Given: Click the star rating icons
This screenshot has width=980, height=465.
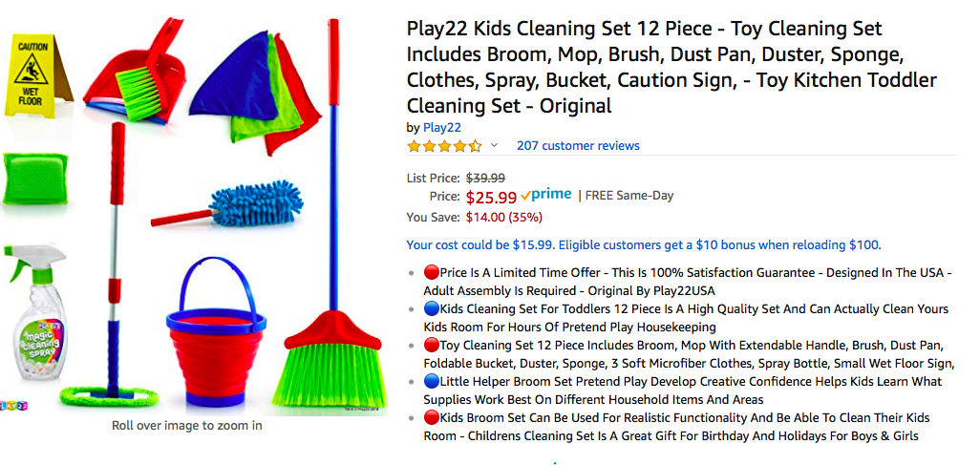Looking at the screenshot, I should 444,146.
